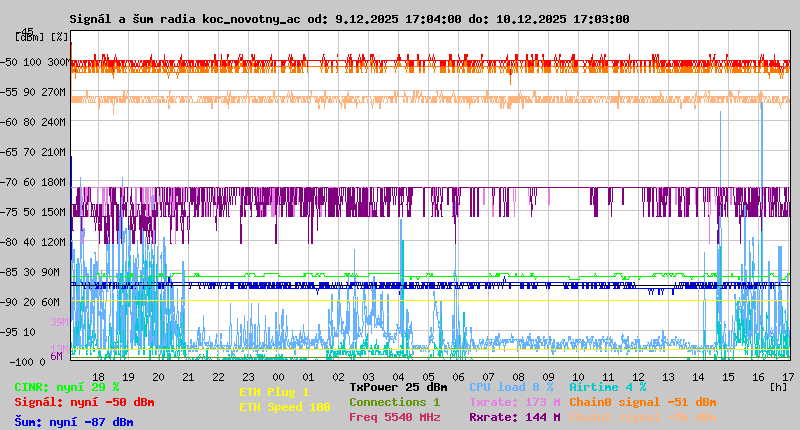Click the orange Chain0 signal -51 dBm label
Screen dimensions: 800x430
click(x=643, y=402)
